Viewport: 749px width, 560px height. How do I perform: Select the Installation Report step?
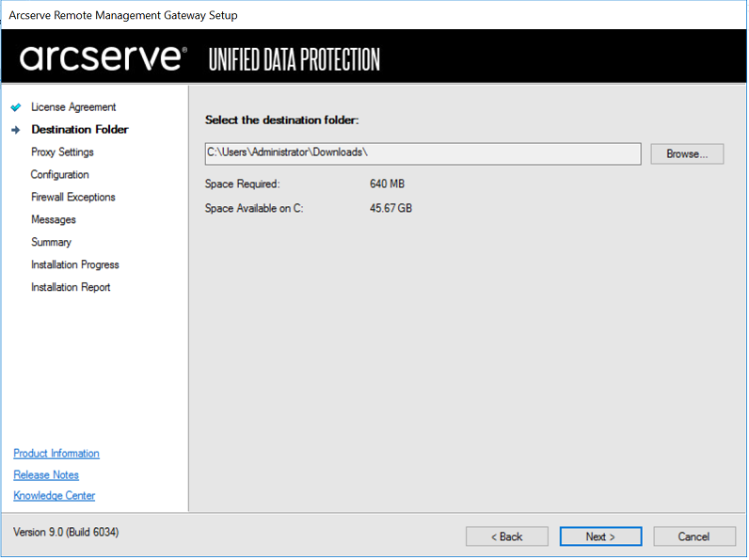point(71,287)
